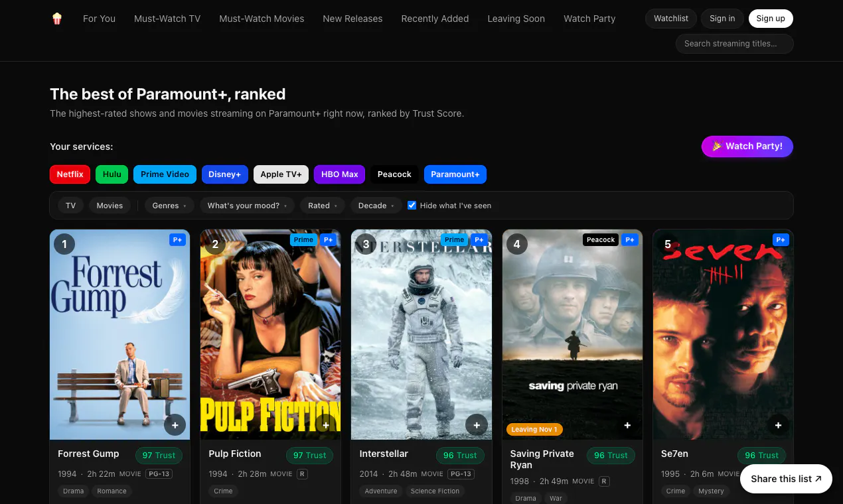Click the popcorn logo icon
The height and width of the screenshot is (504, 843).
coord(57,19)
